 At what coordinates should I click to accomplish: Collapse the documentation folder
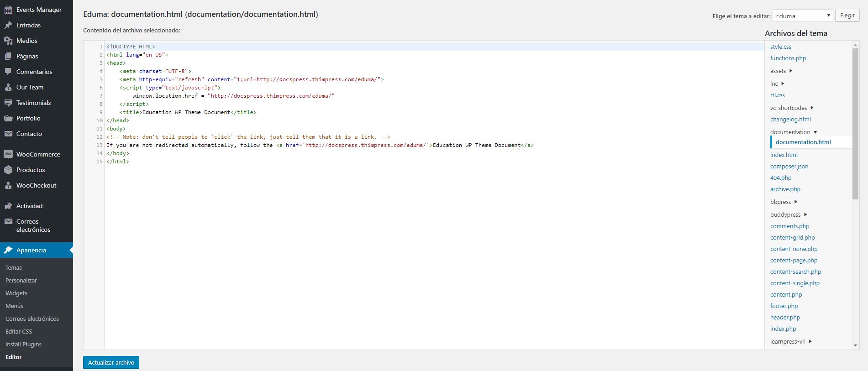tap(794, 132)
